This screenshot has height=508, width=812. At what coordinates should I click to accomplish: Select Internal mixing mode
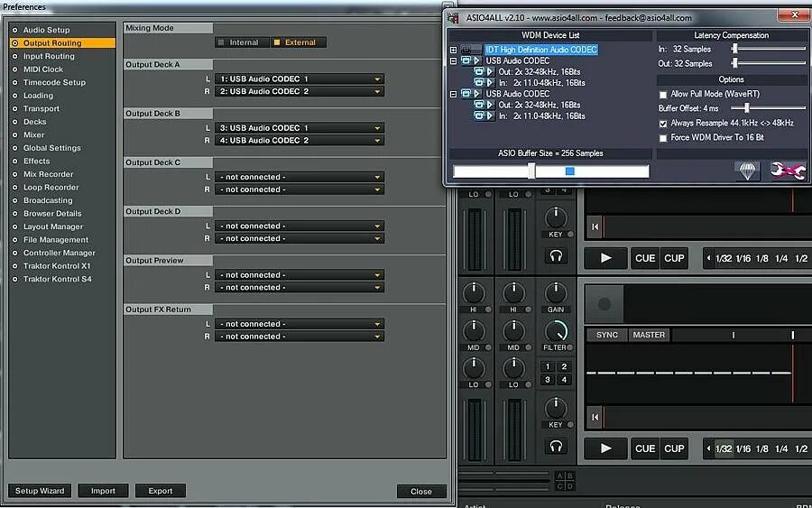243,42
